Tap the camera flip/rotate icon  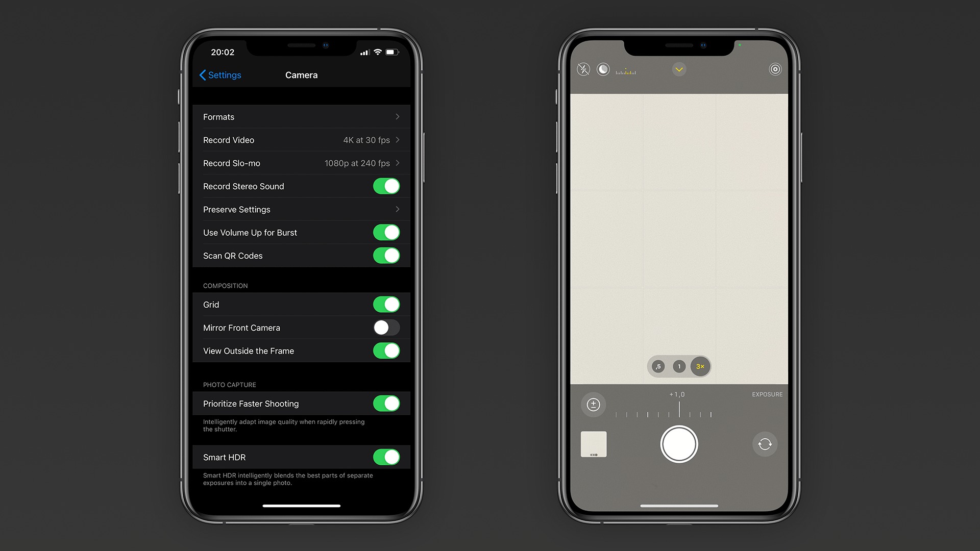pos(764,444)
